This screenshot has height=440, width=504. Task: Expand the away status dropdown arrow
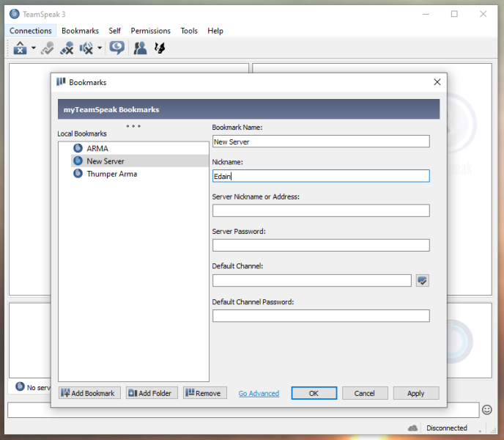(x=34, y=49)
